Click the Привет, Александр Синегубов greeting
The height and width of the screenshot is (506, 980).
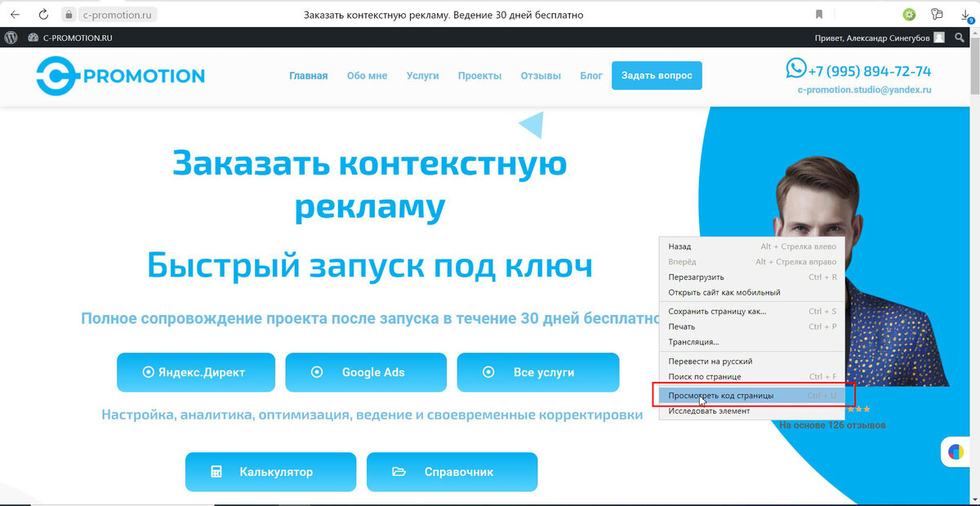872,38
